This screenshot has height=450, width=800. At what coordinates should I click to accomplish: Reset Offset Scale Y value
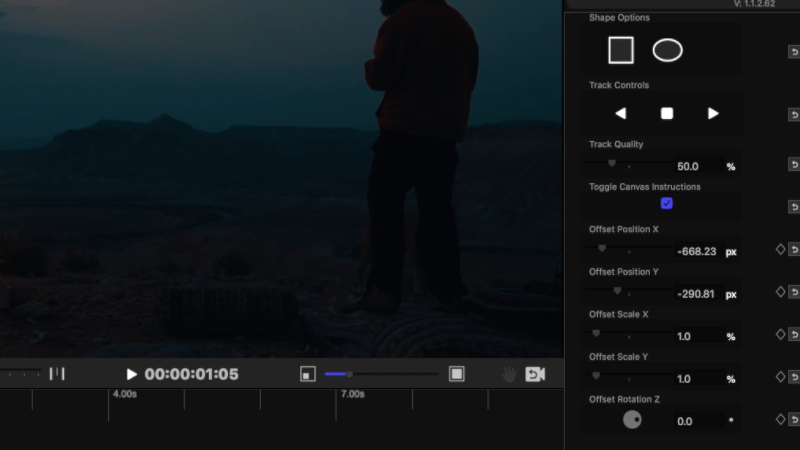click(794, 377)
